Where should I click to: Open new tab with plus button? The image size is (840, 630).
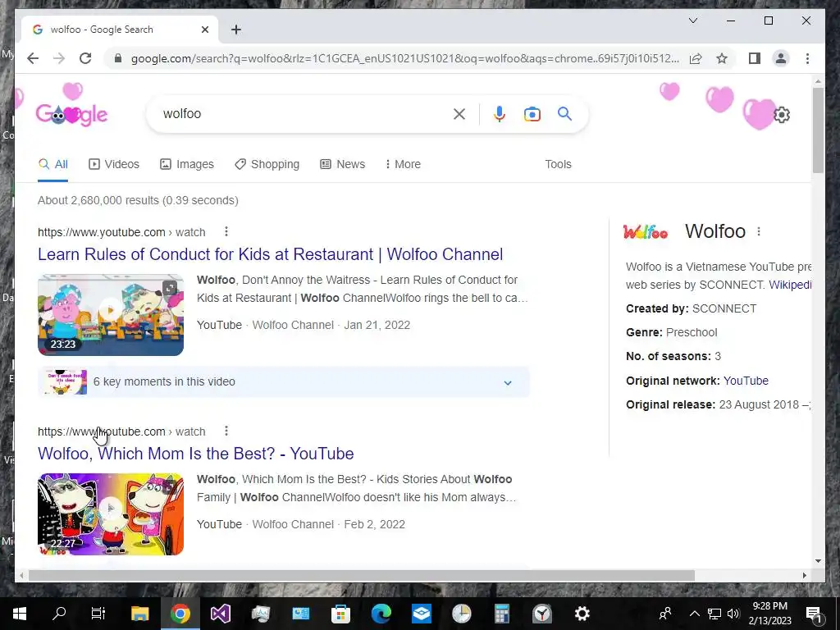pos(236,30)
